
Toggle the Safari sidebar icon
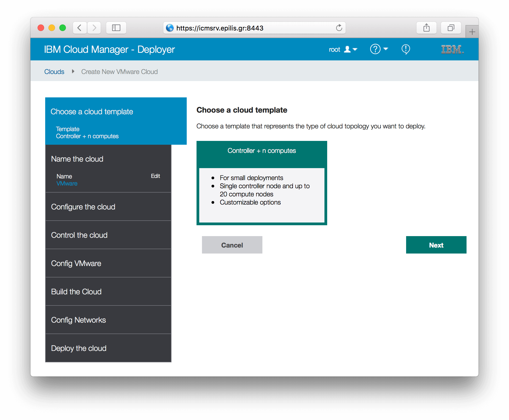pyautogui.click(x=116, y=28)
